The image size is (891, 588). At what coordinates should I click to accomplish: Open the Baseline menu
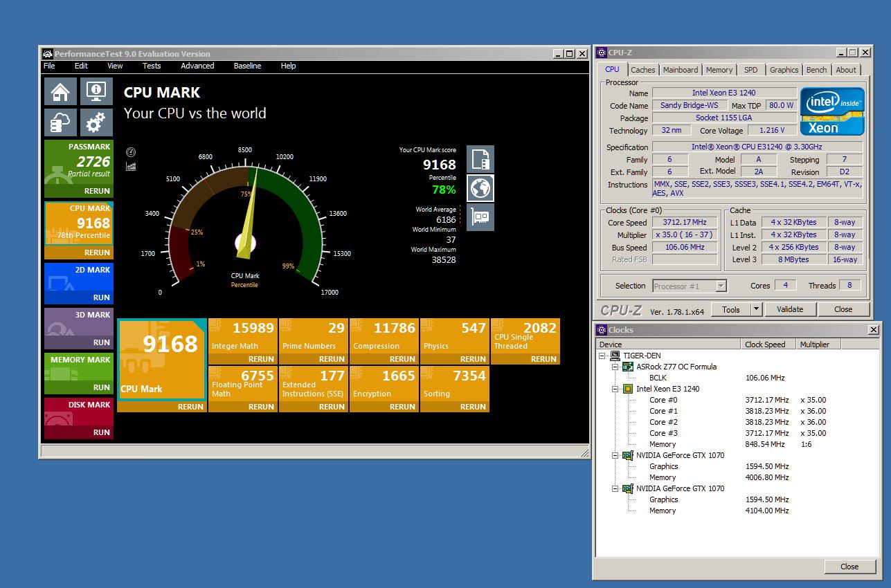(x=247, y=66)
